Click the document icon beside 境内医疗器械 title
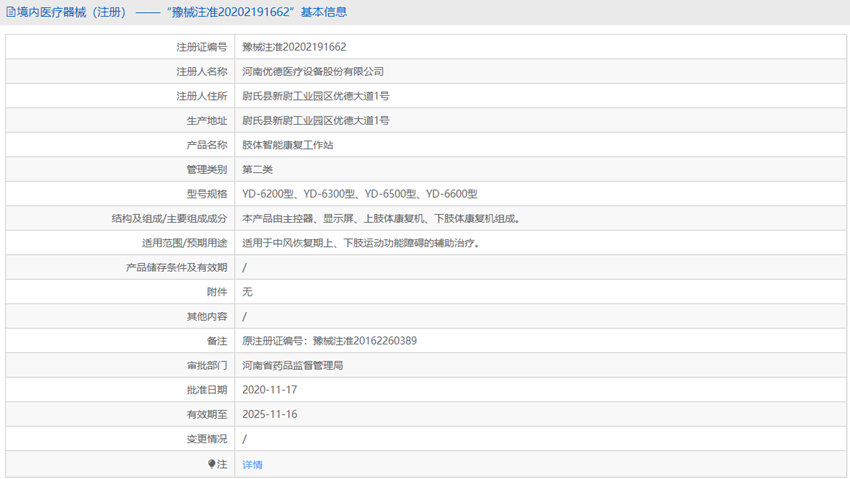Image resolution: width=850 pixels, height=479 pixels. 11,12
